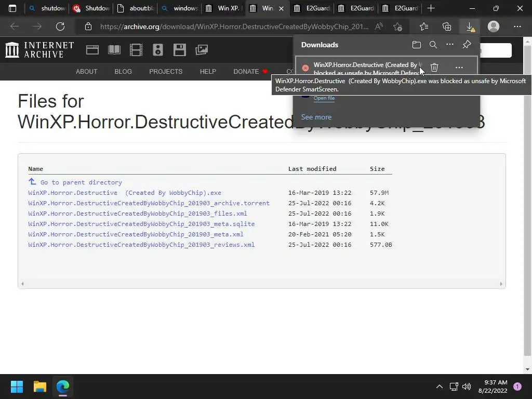
Task: Click the horizontal scrollbar right arrow in listing
Action: point(501,284)
